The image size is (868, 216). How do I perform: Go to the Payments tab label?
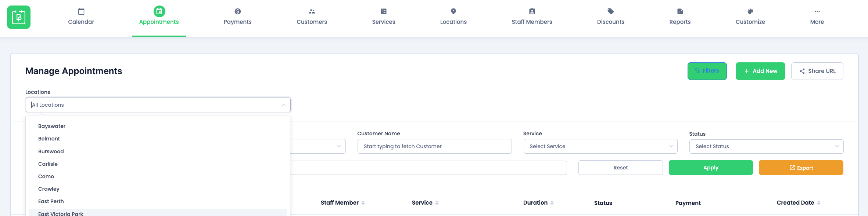coord(238,22)
